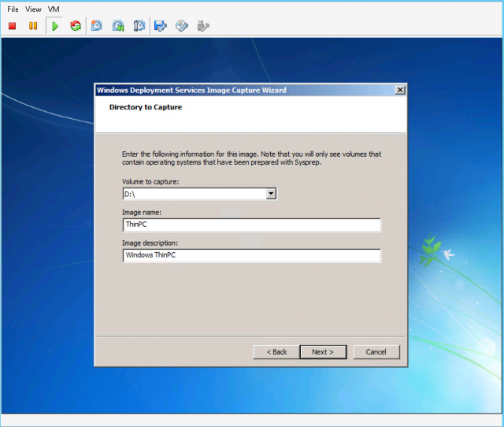The height and width of the screenshot is (427, 504).
Task: Revert to the previous snapshot
Action: click(118, 26)
